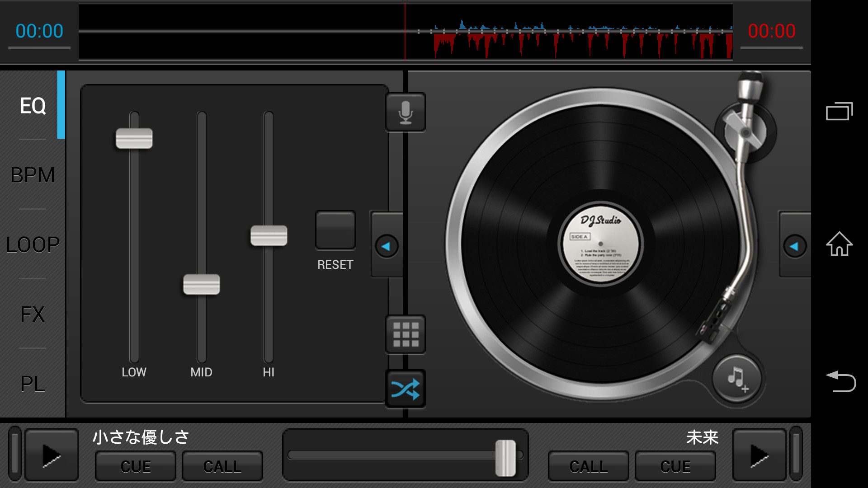
Task: Expand left deck panel arrow
Action: pyautogui.click(x=387, y=246)
